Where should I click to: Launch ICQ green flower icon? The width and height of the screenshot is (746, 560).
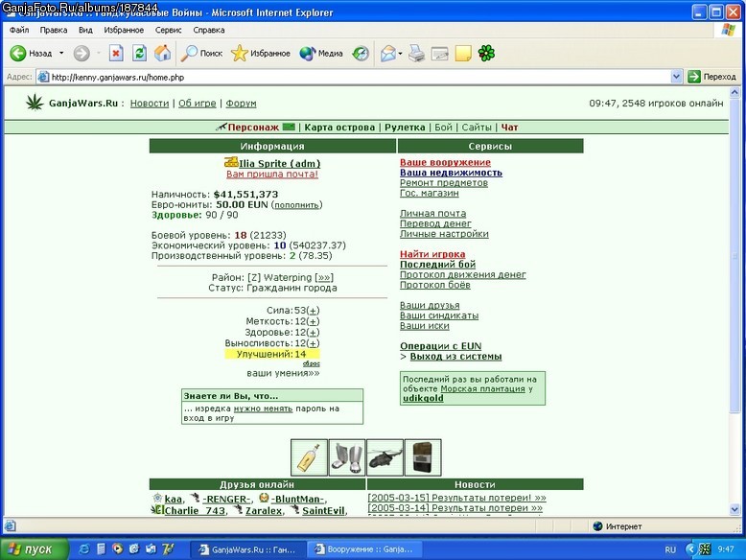(486, 54)
